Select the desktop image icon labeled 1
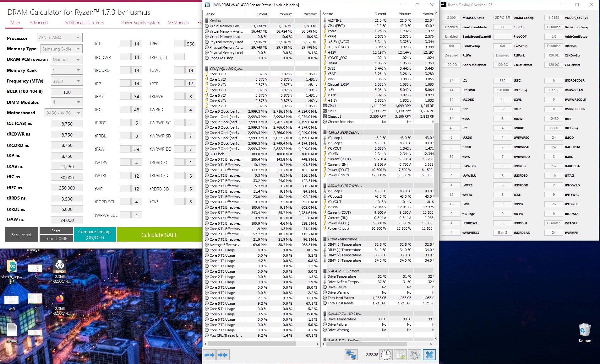600x364 pixels. (x=35, y=336)
